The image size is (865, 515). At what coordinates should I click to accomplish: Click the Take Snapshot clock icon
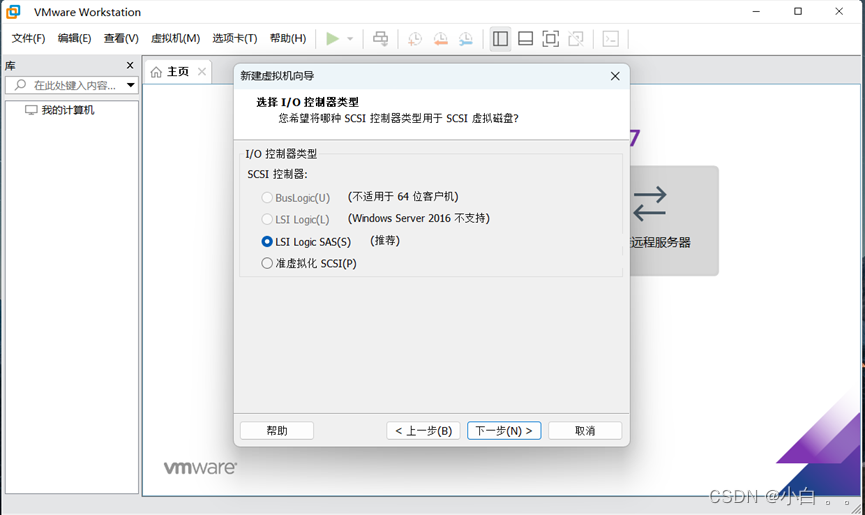point(415,39)
